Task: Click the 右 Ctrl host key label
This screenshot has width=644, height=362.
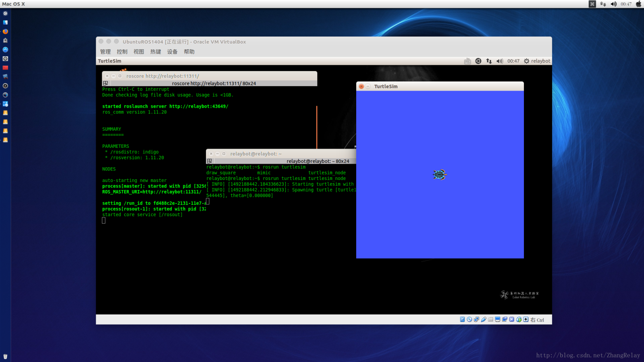Action: pos(537,320)
